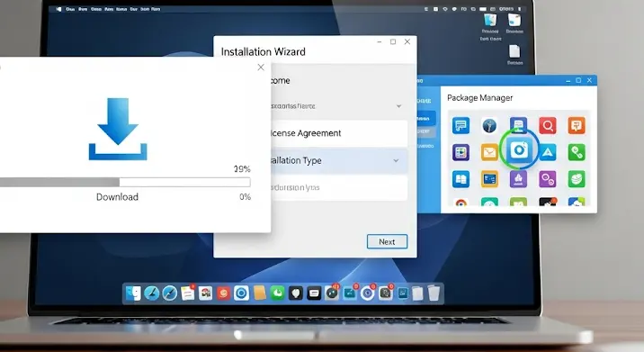Choose the orange envelope mail package icon

coord(489,152)
